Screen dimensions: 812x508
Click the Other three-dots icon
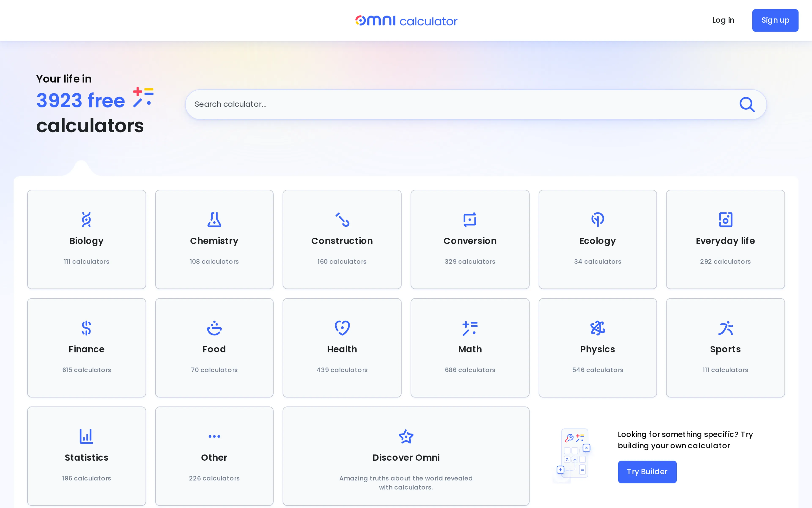click(214, 436)
